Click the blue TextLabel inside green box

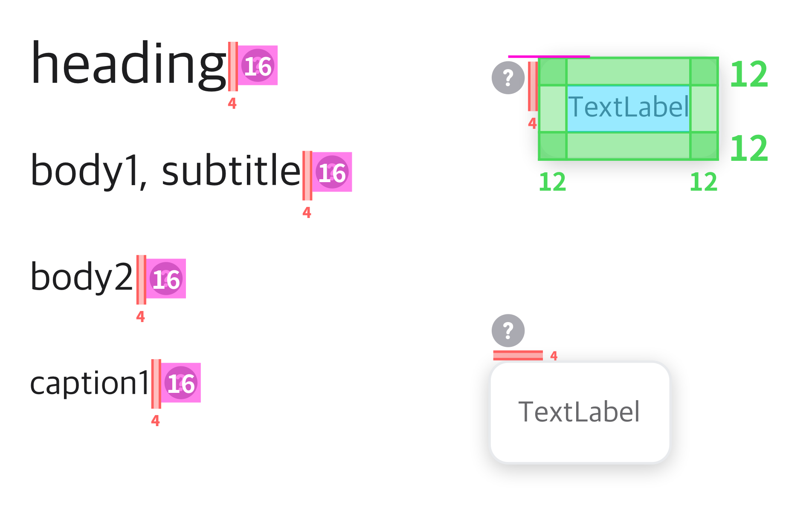(x=628, y=108)
